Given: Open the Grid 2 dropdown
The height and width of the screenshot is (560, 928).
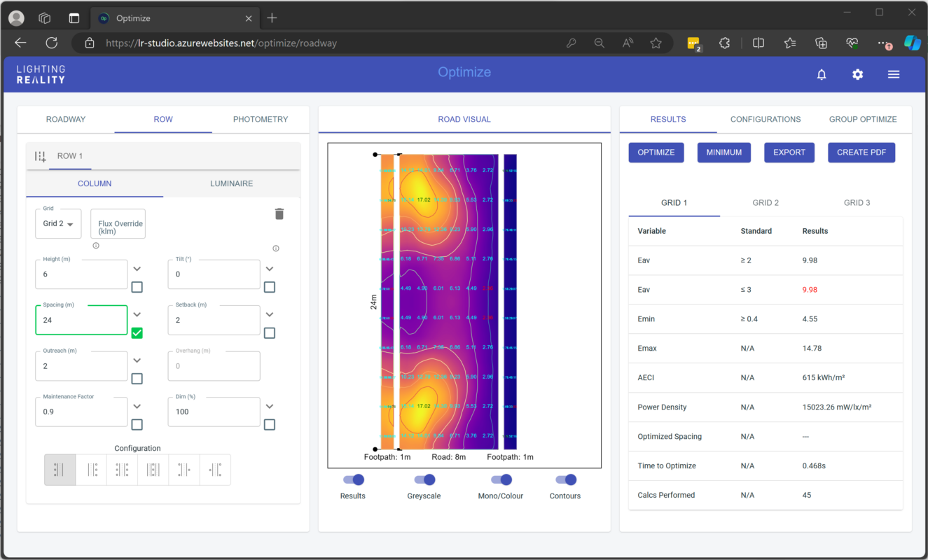Looking at the screenshot, I should coord(58,224).
